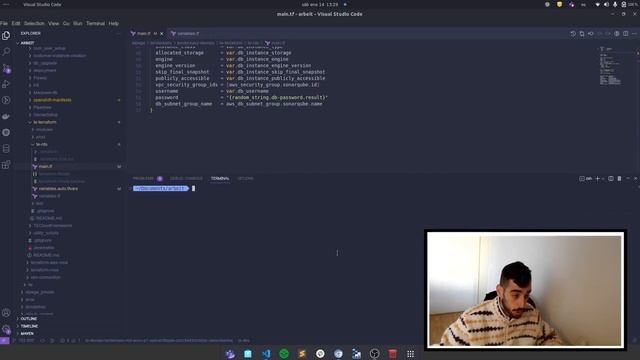Screen dimensions: 640x360
Task: Open variables.tf file in explorer tree
Action: pos(49,196)
